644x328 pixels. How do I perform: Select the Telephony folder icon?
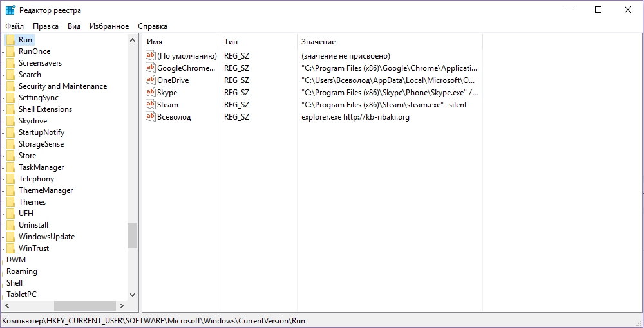click(x=11, y=179)
